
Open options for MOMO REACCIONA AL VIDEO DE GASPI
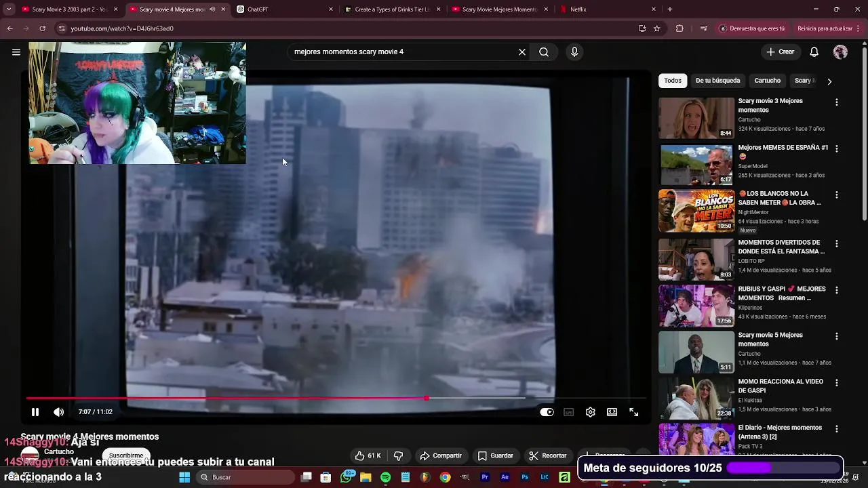(836, 383)
